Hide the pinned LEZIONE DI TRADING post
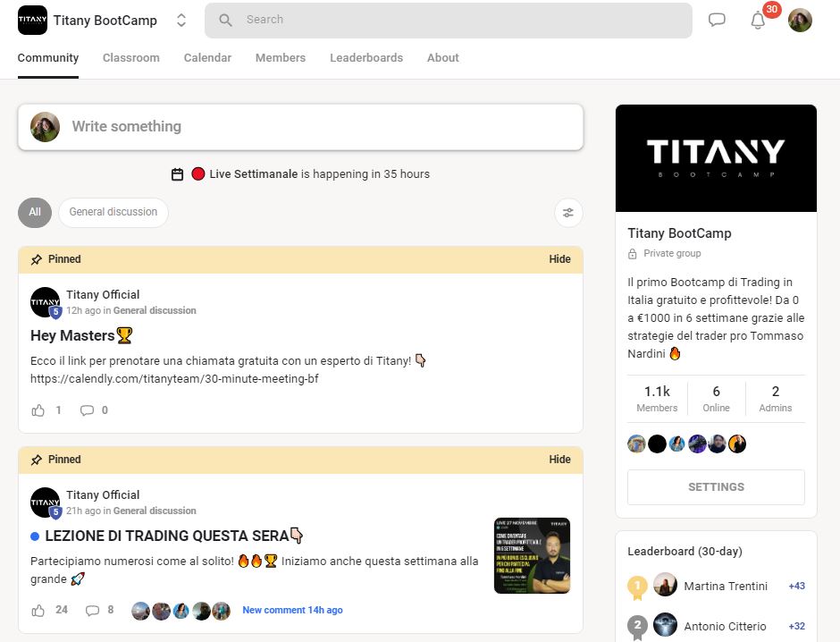Image resolution: width=840 pixels, height=642 pixels. coord(559,460)
